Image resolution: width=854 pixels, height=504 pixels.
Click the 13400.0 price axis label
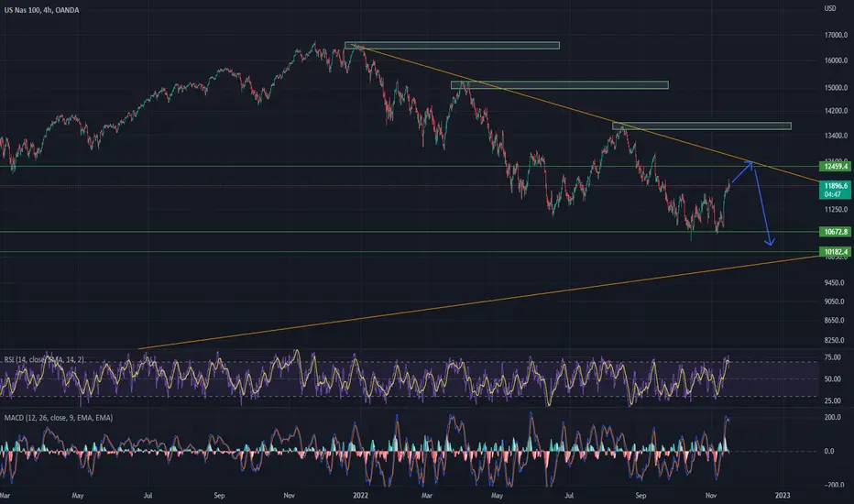pyautogui.click(x=836, y=136)
